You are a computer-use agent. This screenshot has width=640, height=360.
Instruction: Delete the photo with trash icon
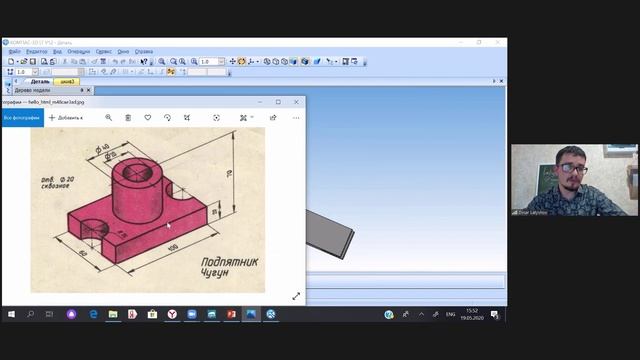(x=128, y=118)
